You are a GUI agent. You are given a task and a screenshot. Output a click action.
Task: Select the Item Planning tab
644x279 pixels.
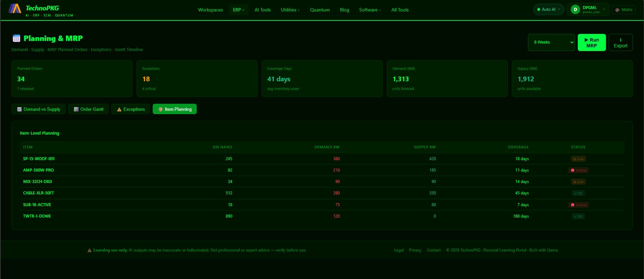click(175, 109)
